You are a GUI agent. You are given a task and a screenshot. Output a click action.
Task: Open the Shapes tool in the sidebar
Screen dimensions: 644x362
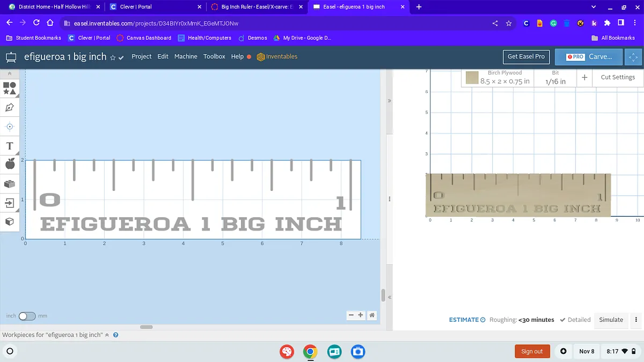[x=10, y=88]
